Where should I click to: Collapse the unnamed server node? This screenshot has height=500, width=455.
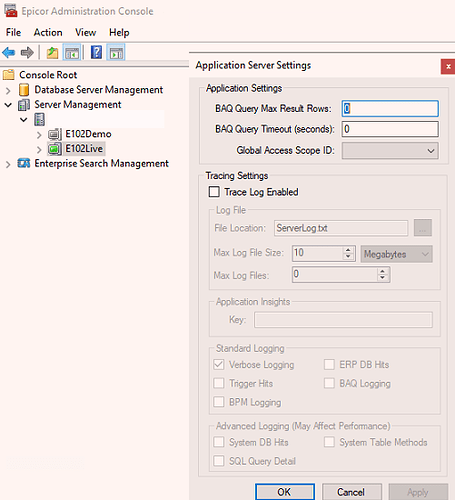pyautogui.click(x=24, y=120)
